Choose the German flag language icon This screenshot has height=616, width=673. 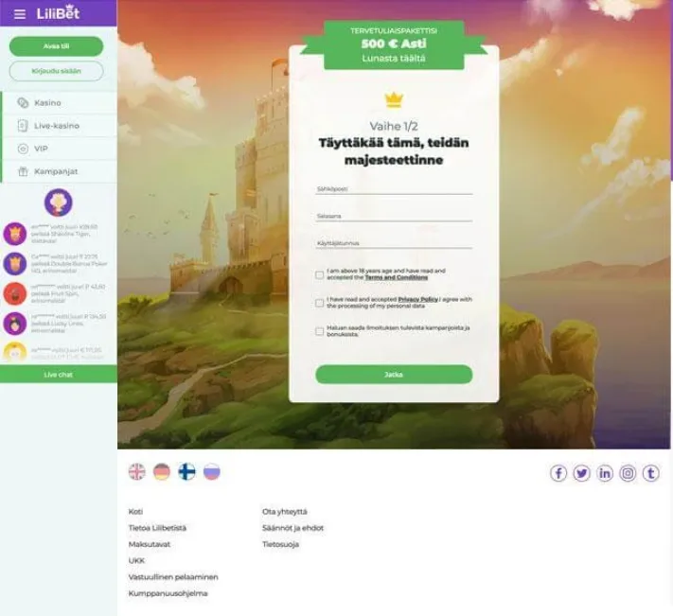pos(162,472)
